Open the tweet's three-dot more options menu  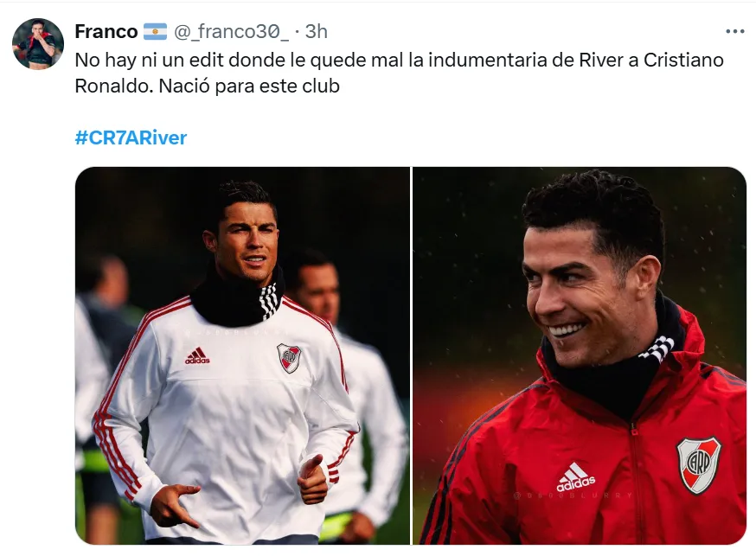tap(734, 31)
